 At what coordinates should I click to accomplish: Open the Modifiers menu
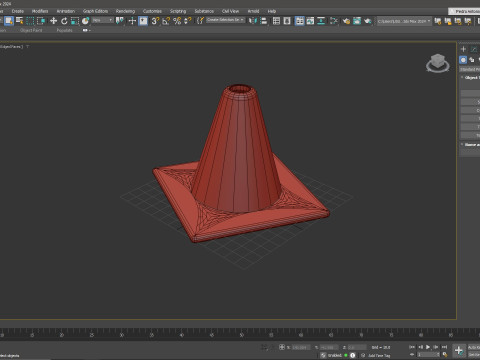[40, 11]
